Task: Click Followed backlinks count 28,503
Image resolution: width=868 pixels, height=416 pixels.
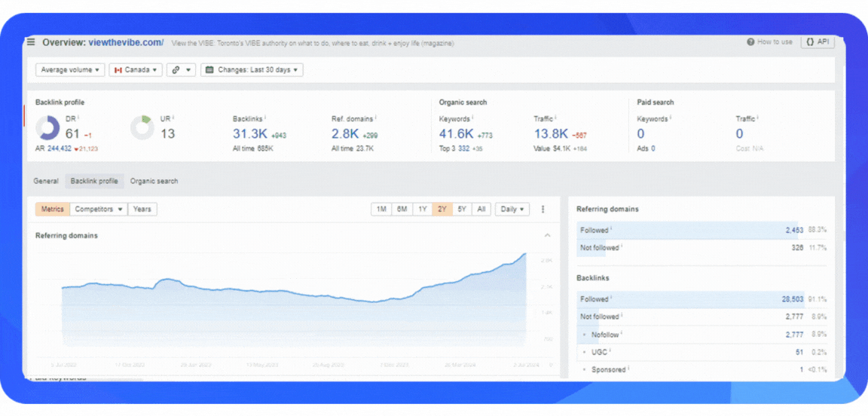Action: pos(792,299)
